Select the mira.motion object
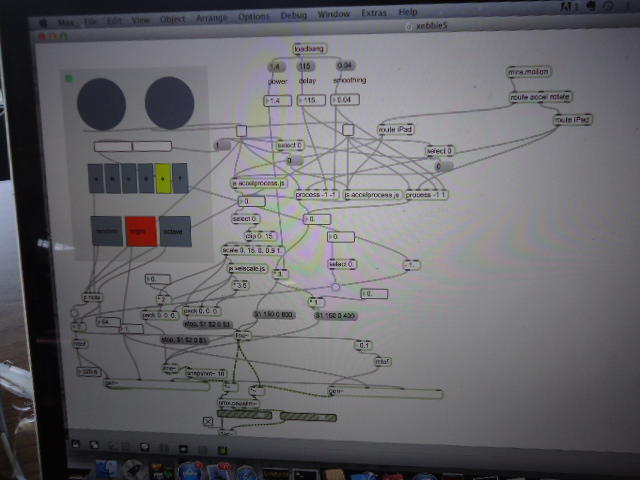Viewport: 640px width, 480px height. [528, 72]
